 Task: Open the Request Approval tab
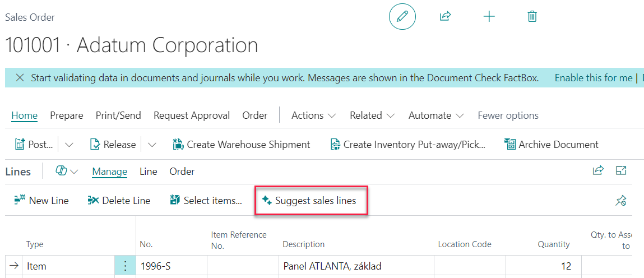(x=192, y=116)
